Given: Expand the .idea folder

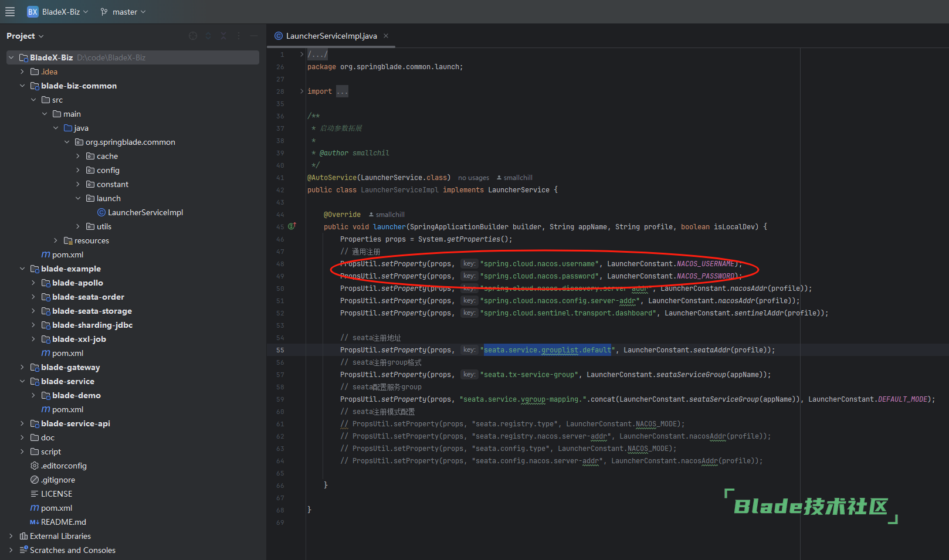Looking at the screenshot, I should click(x=22, y=72).
